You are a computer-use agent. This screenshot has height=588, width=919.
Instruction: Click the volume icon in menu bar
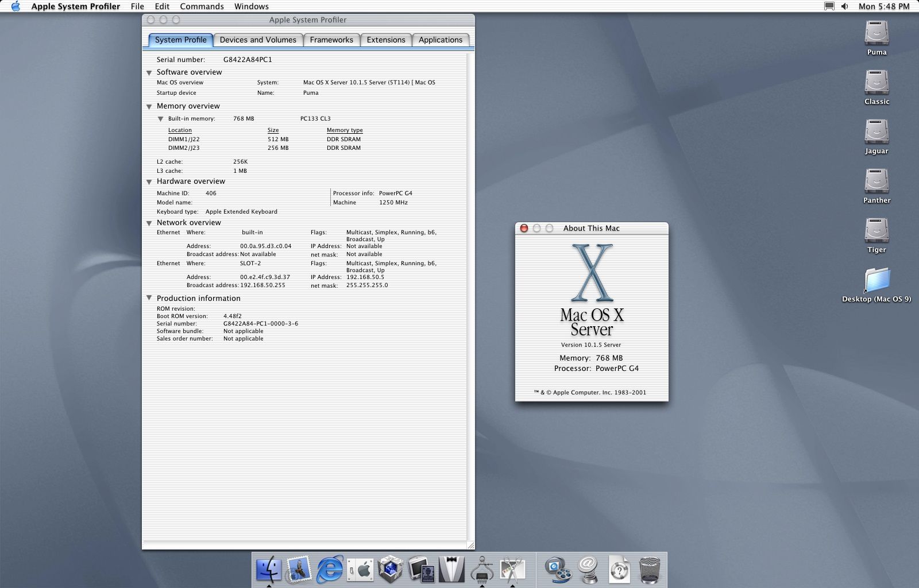click(844, 6)
